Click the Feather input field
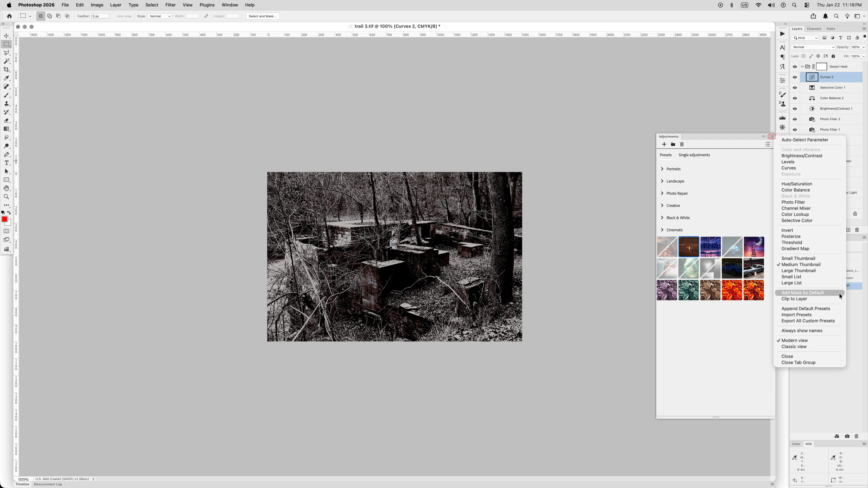The height and width of the screenshot is (488, 868). pos(100,16)
